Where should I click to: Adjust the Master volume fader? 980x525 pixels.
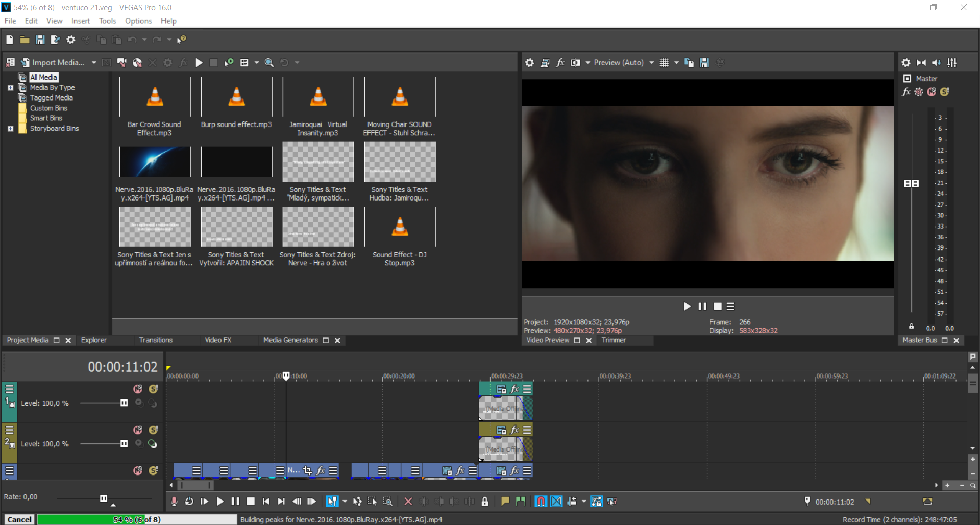tap(911, 183)
